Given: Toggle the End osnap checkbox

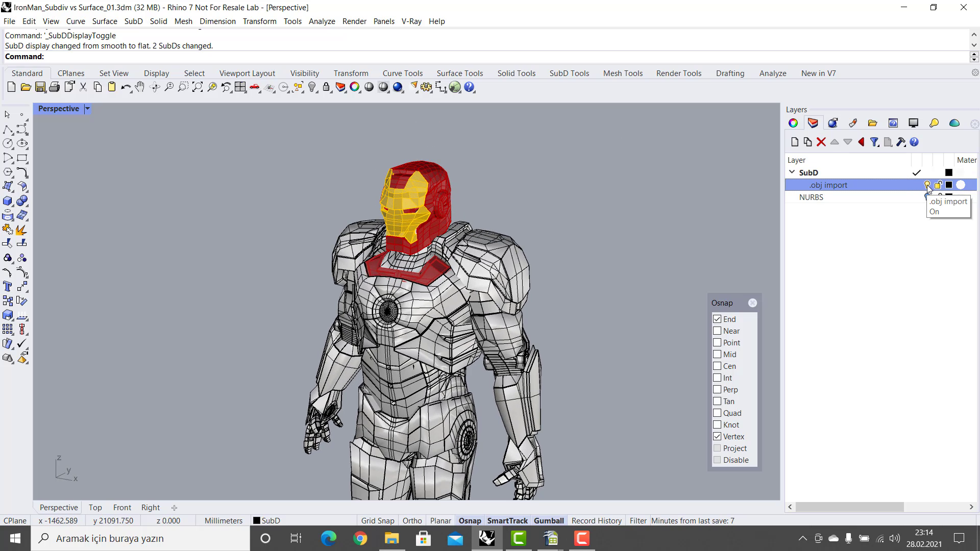Looking at the screenshot, I should (717, 319).
